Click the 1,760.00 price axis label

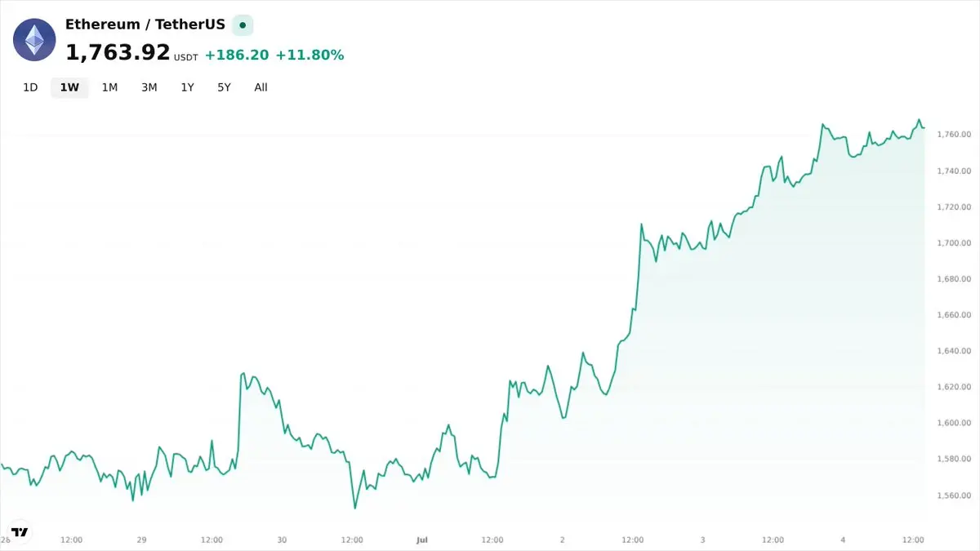(x=954, y=134)
